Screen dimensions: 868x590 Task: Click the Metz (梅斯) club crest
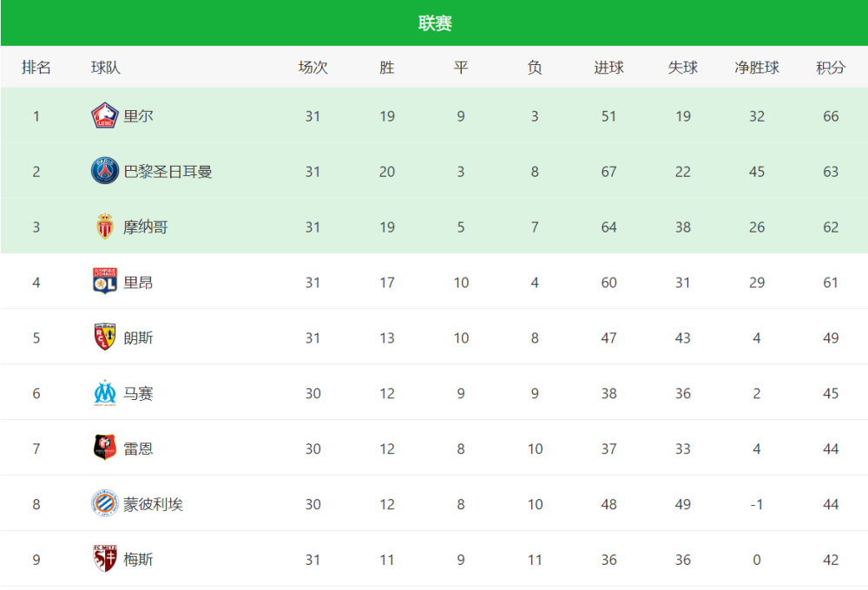[x=105, y=560]
